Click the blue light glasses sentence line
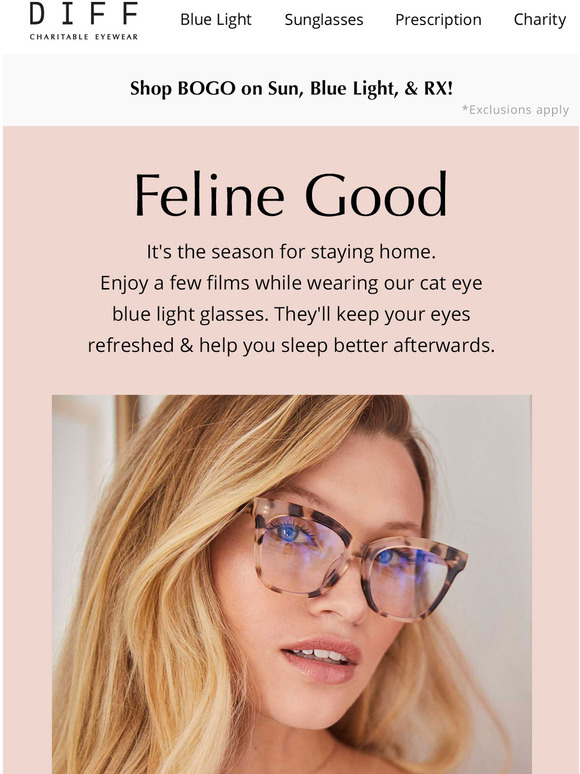The image size is (580, 774). point(291,314)
